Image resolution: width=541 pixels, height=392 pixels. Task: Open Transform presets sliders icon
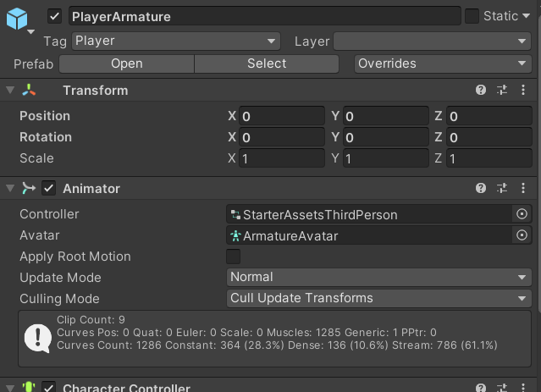pyautogui.click(x=502, y=90)
